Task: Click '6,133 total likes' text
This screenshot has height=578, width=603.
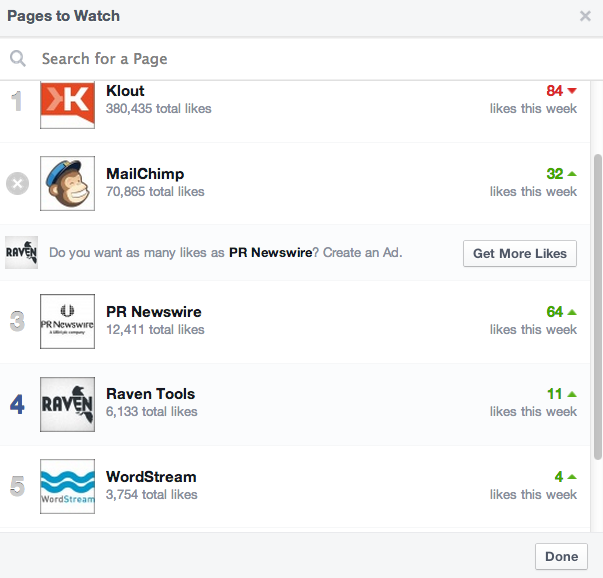Action: click(152, 411)
